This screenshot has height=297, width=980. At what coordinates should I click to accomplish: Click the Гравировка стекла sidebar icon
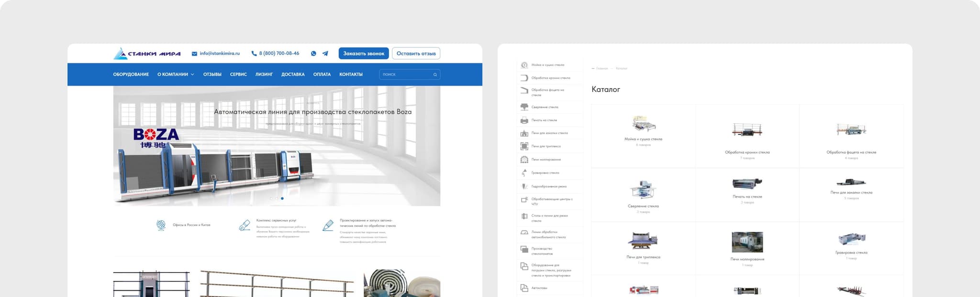(524, 173)
